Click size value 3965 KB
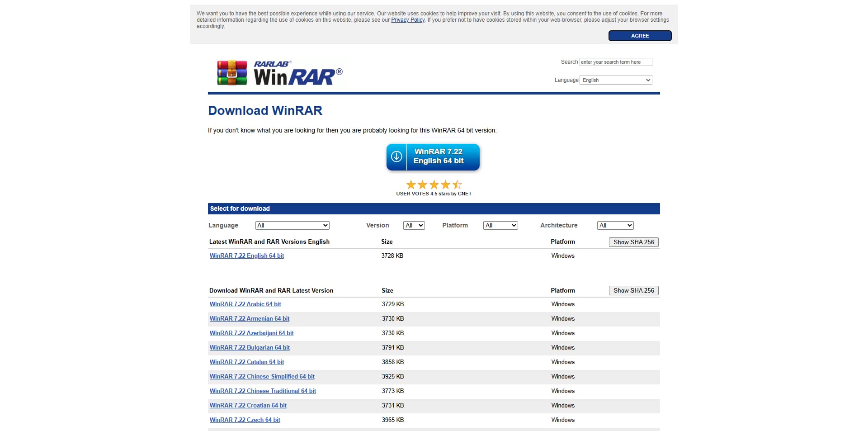This screenshot has height=431, width=868. (392, 420)
